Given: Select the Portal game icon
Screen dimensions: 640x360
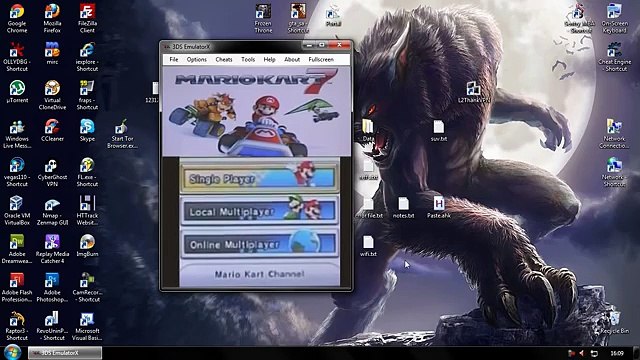Looking at the screenshot, I should pyautogui.click(x=333, y=16).
